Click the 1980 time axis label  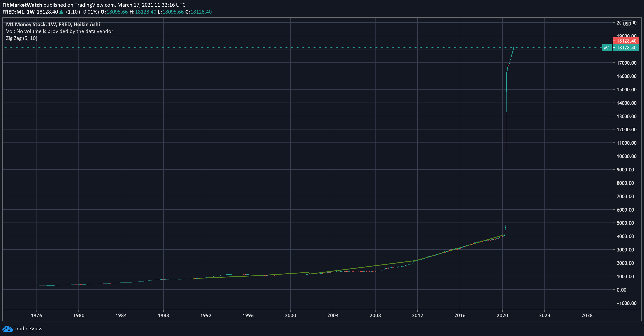point(79,315)
